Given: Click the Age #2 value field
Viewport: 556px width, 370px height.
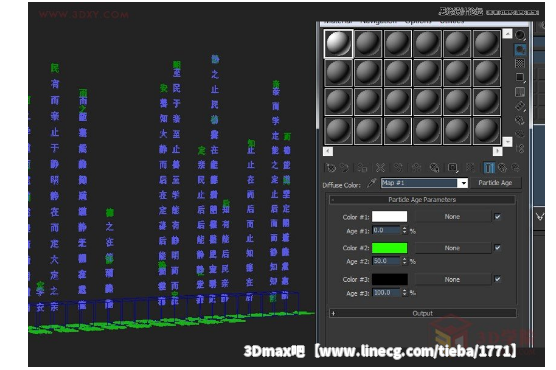Looking at the screenshot, I should 387,261.
